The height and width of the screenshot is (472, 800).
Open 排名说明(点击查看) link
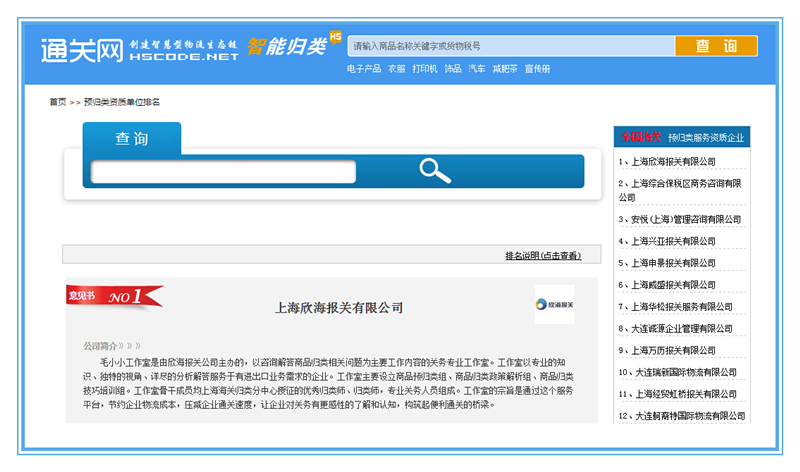pyautogui.click(x=543, y=256)
